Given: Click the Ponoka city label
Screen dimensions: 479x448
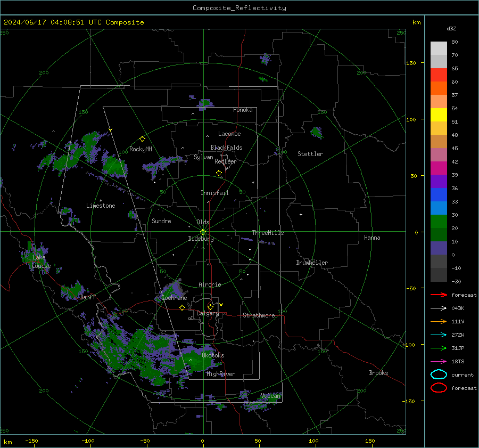Looking at the screenshot, I should click(243, 110).
